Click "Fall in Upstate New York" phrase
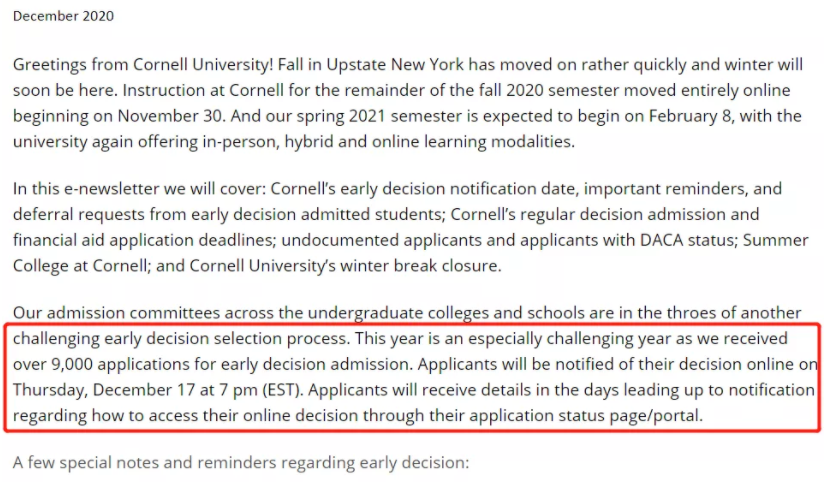This screenshot has height=482, width=824. (370, 65)
